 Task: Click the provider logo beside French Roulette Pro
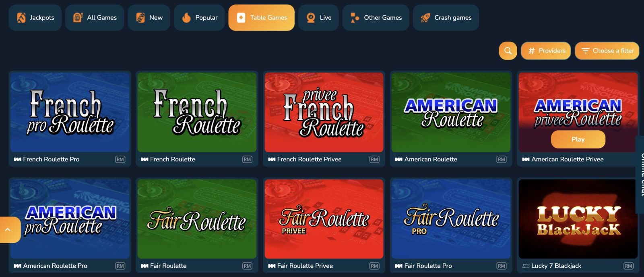click(x=17, y=160)
